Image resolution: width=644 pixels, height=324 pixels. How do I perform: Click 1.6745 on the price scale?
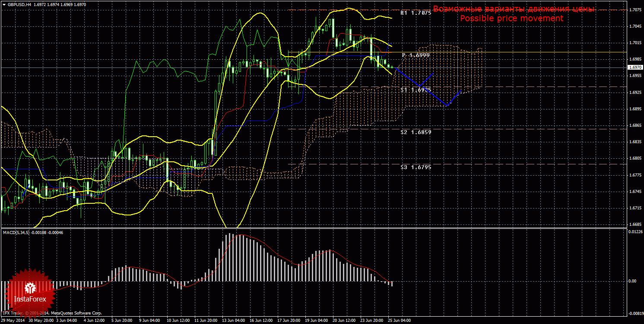635,192
